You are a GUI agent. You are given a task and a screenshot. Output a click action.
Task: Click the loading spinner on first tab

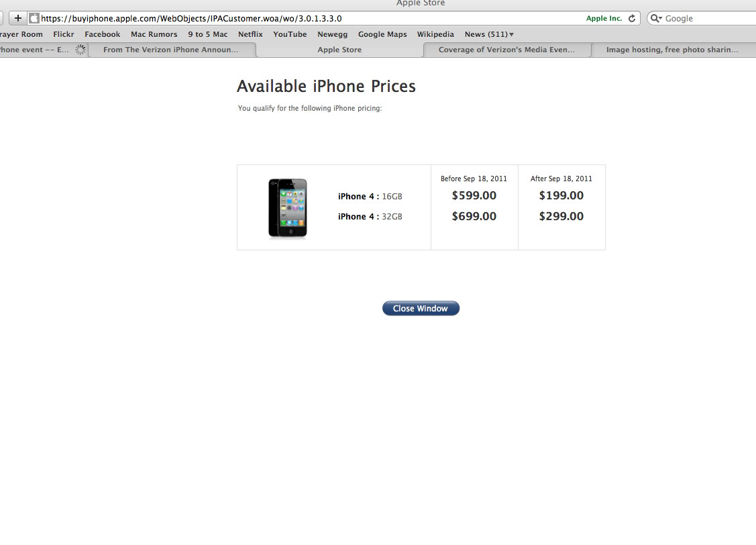tap(80, 50)
